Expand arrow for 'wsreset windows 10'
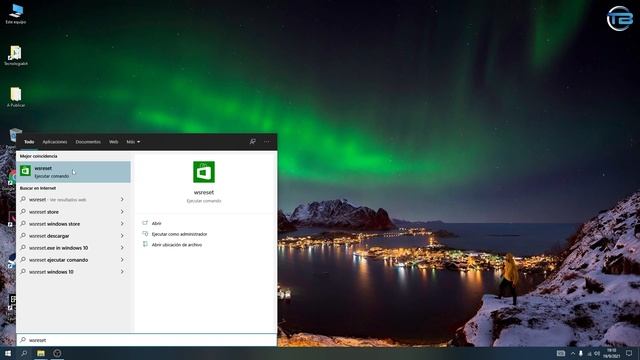The height and width of the screenshot is (360, 640). 122,271
